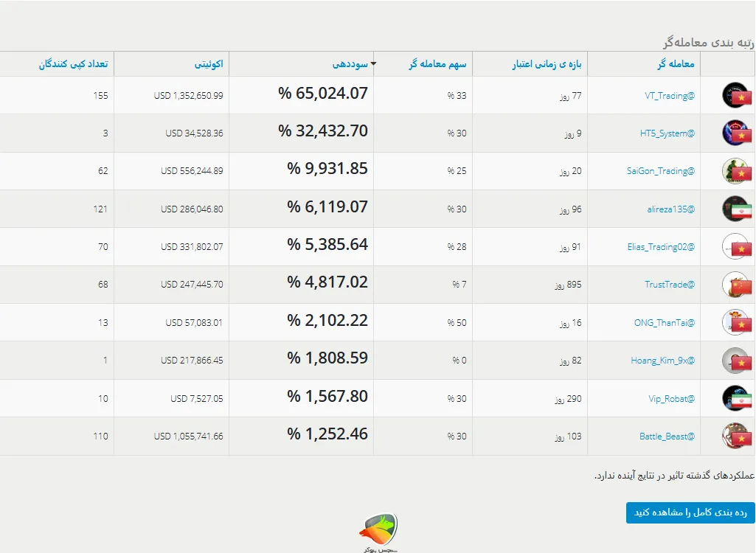Open the VT_Trading@ profile link
The image size is (756, 553).
pos(668,95)
